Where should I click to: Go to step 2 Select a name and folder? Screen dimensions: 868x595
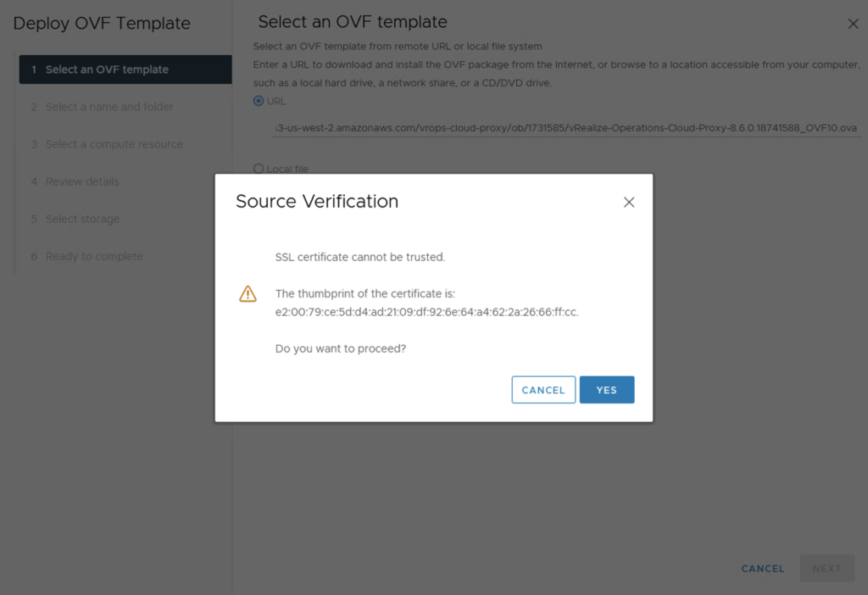[109, 107]
